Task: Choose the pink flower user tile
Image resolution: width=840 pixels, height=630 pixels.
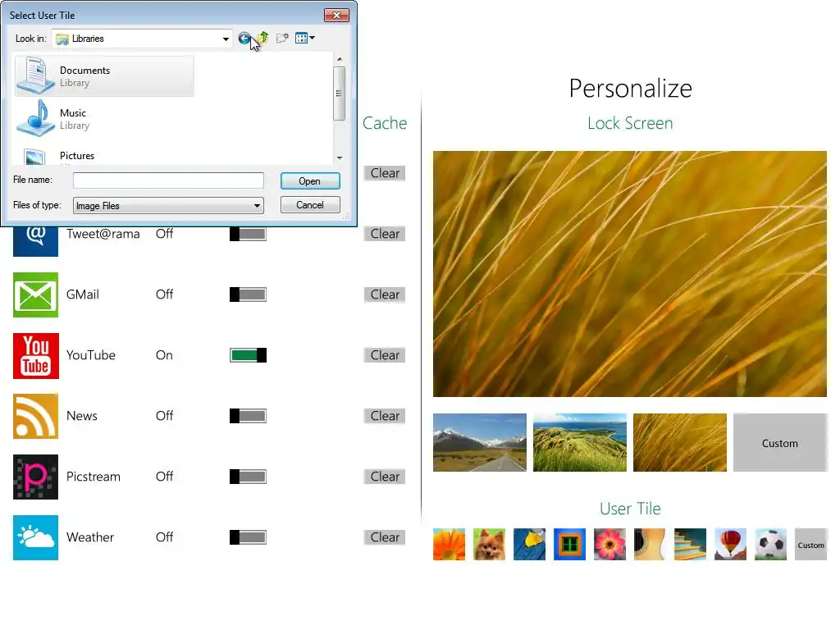Action: click(x=609, y=545)
